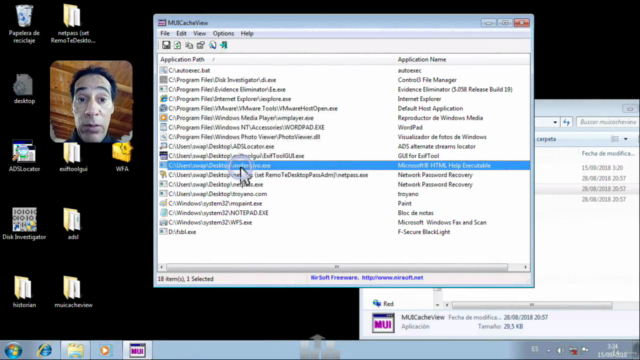
Task: Select the C:\autoexec.bat row
Action: (344, 71)
